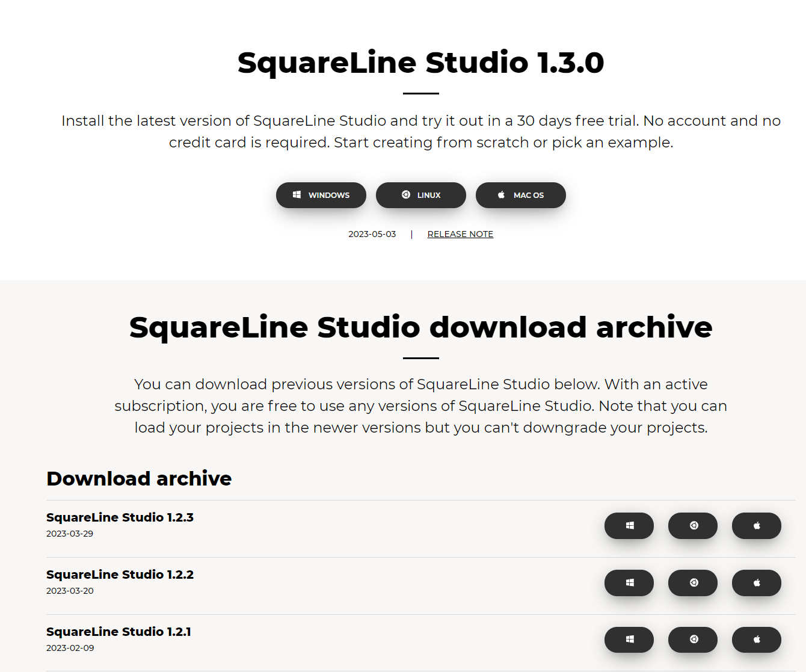
Task: Click the 2023-05-03 release date
Action: (372, 234)
